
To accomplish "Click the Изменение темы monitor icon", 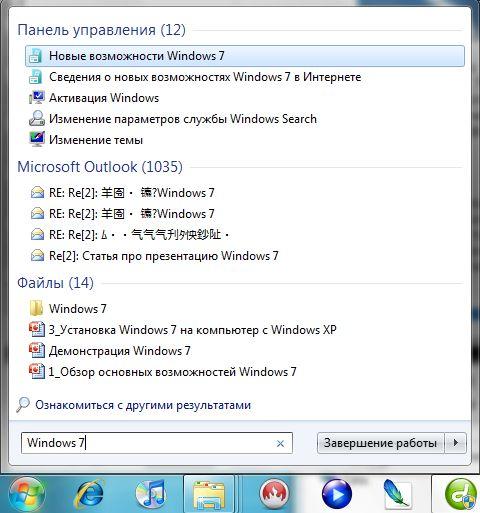I will click(37, 139).
